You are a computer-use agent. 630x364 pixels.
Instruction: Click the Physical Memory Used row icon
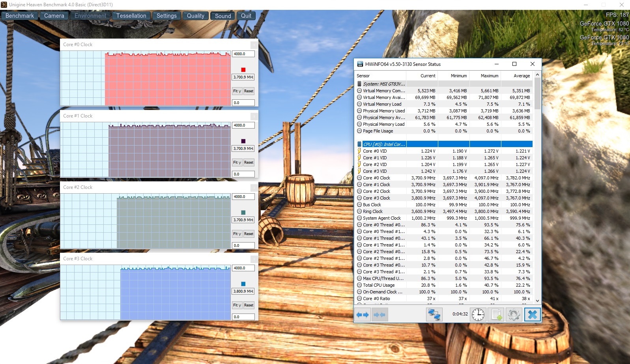(359, 111)
